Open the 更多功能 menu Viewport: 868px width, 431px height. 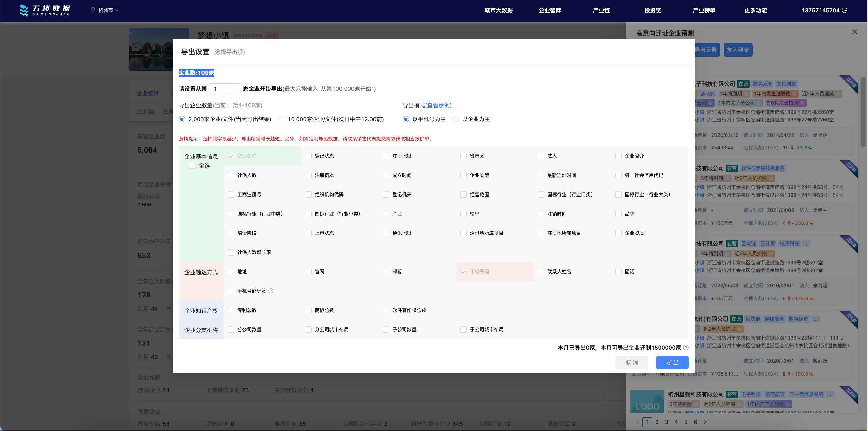[755, 11]
